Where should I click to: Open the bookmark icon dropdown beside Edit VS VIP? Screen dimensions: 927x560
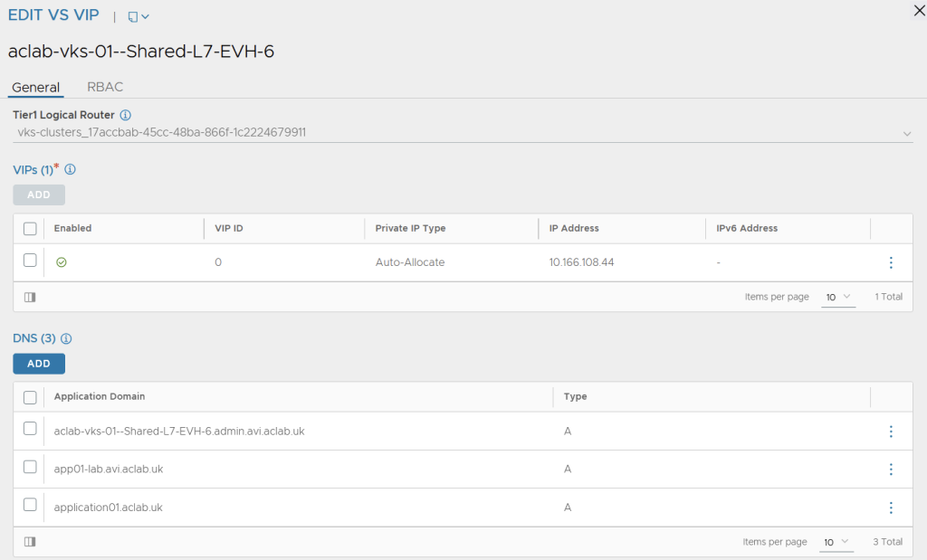click(x=139, y=16)
